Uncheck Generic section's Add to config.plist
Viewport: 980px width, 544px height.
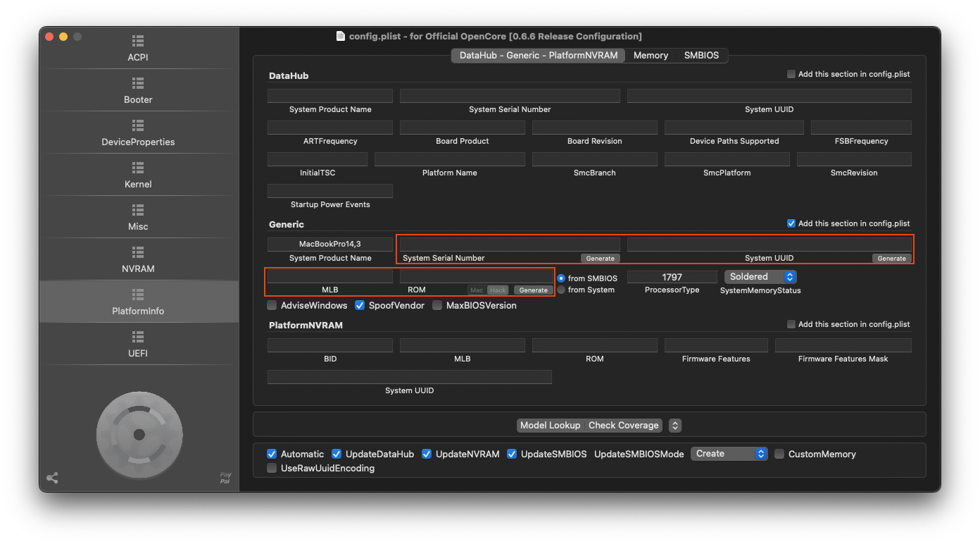pyautogui.click(x=791, y=223)
